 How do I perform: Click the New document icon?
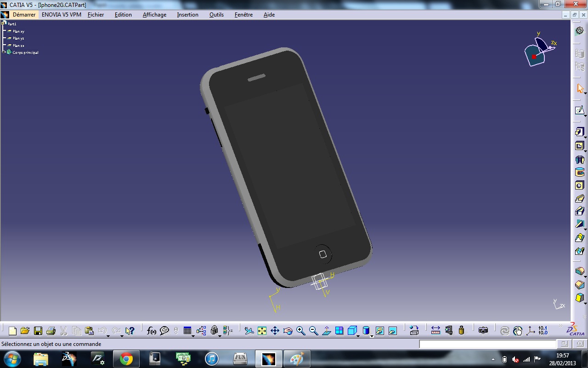tap(12, 331)
